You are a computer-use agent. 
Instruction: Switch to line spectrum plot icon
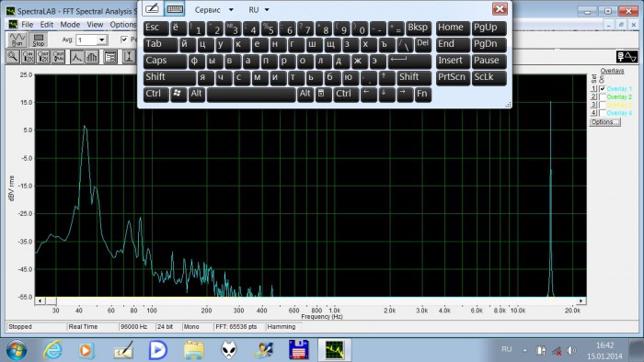(76, 57)
